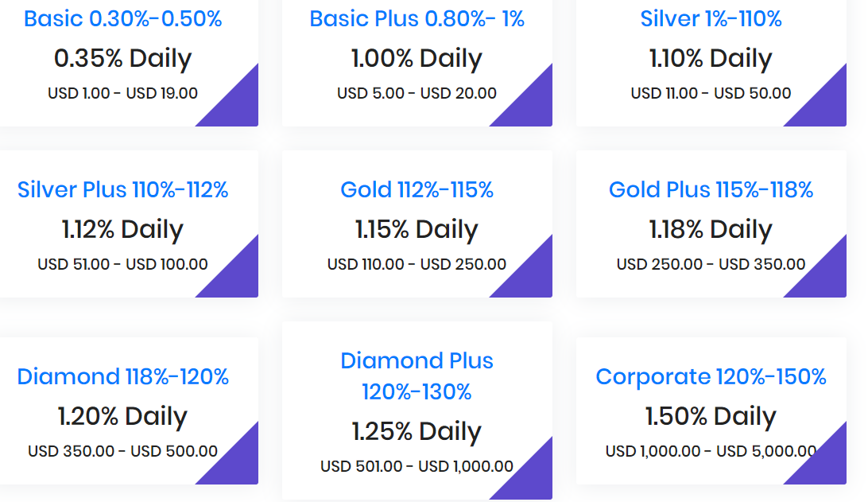Click the purple corner triangle on Gold card
Image resolution: width=868 pixels, height=502 pixels.
pyautogui.click(x=531, y=276)
